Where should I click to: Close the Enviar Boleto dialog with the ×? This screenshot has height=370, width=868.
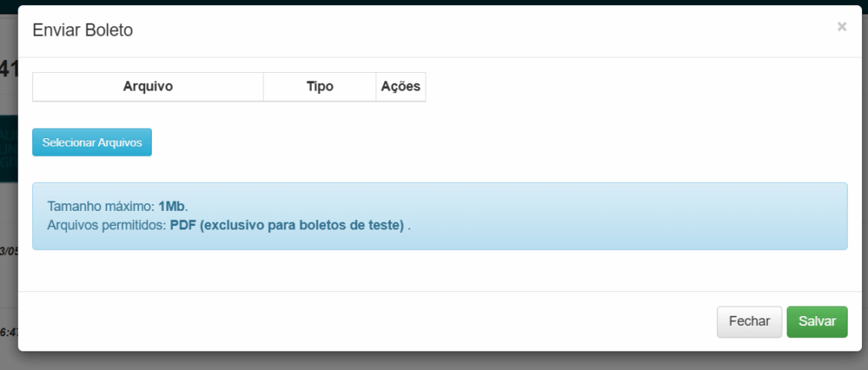pyautogui.click(x=842, y=27)
